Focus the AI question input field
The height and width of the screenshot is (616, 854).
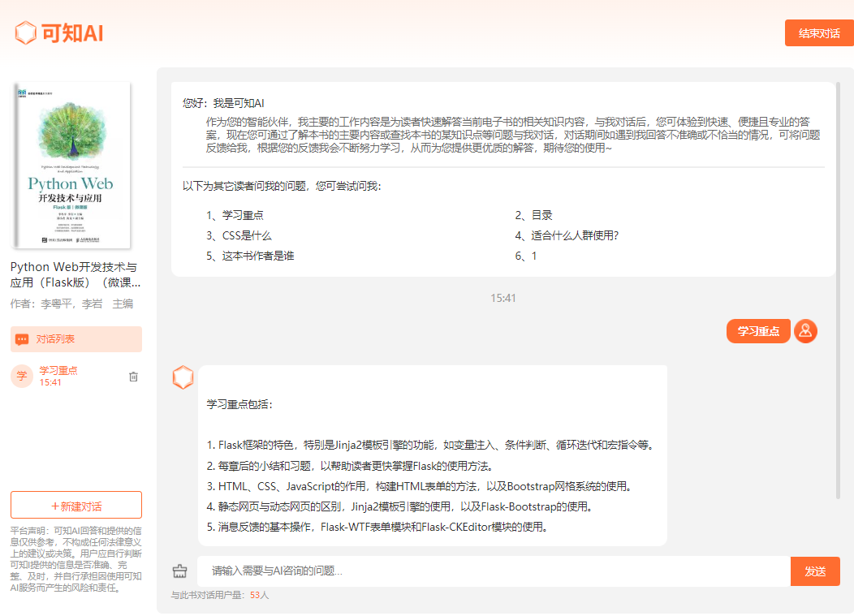pos(494,571)
